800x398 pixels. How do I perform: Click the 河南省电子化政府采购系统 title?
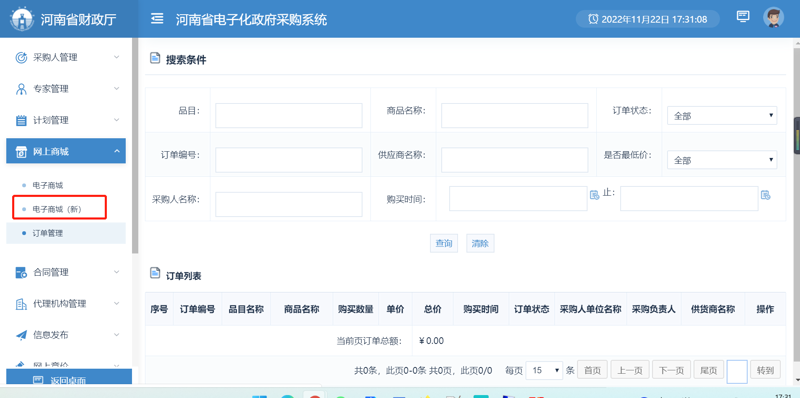point(252,19)
